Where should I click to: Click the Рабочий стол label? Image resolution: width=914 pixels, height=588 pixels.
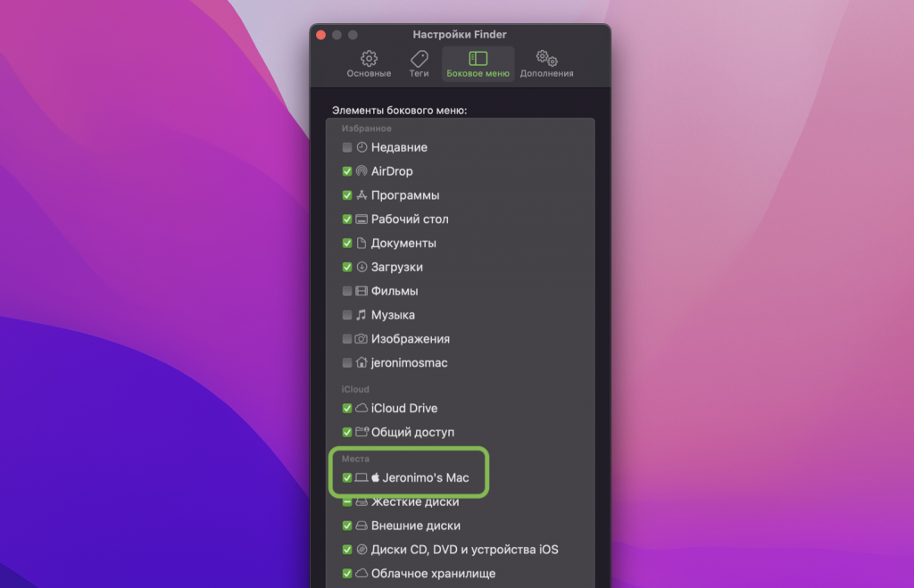click(x=410, y=219)
